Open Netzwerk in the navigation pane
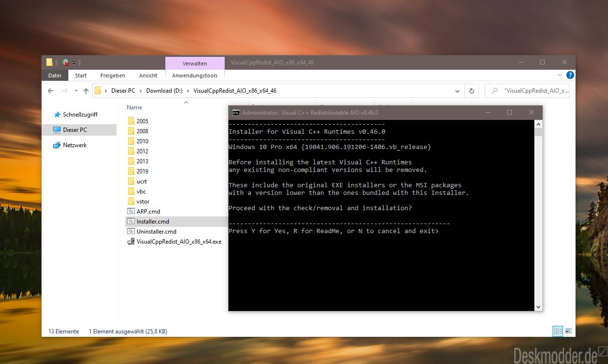Image resolution: width=608 pixels, height=364 pixels. 75,145
